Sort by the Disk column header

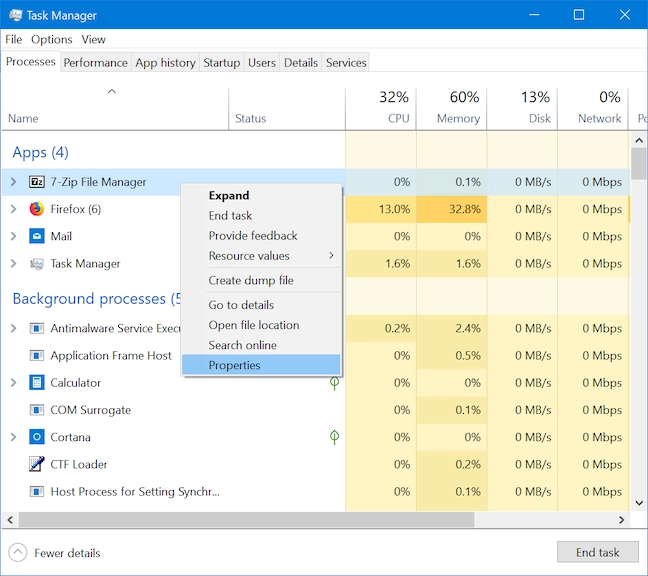coord(522,109)
